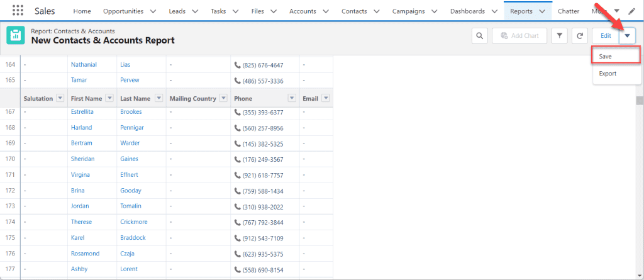Image resolution: width=644 pixels, height=280 pixels.
Task: Select Save from the dropdown menu
Action: click(616, 55)
